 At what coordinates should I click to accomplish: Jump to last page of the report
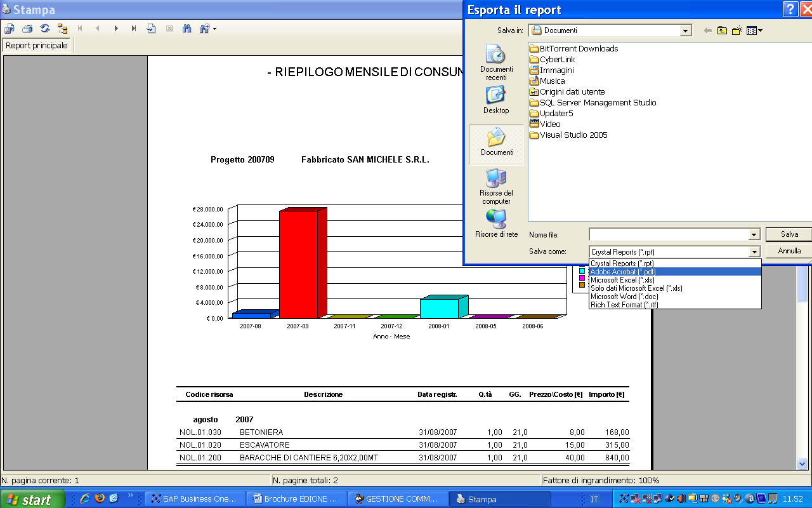pos(134,29)
